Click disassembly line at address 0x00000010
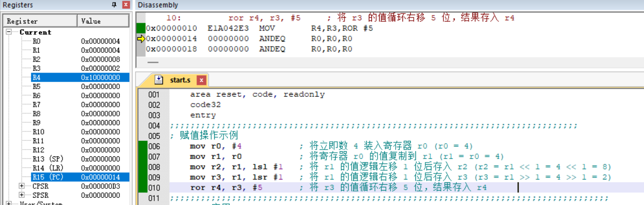 (x=259, y=28)
